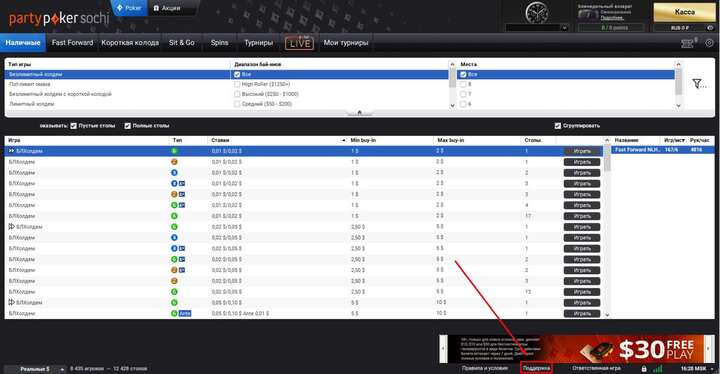Switch to the Fast Forward tab
Viewport: 720px width, 374px height.
[x=73, y=43]
